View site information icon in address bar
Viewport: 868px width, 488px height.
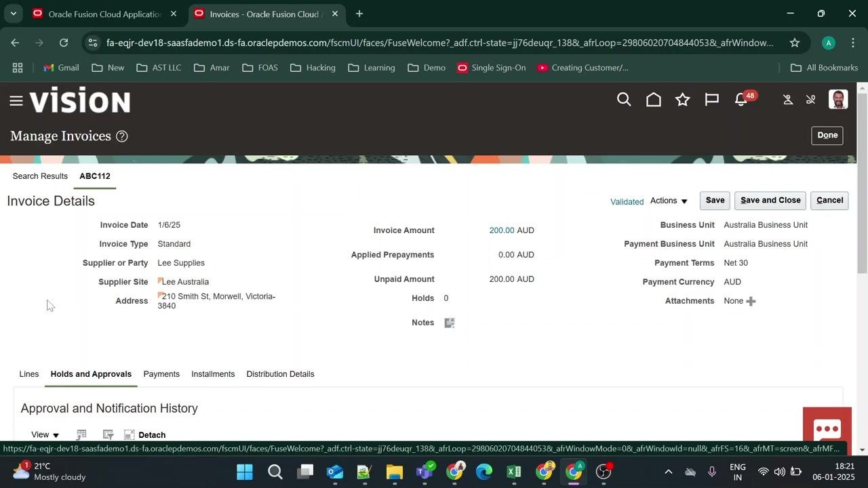click(x=93, y=43)
